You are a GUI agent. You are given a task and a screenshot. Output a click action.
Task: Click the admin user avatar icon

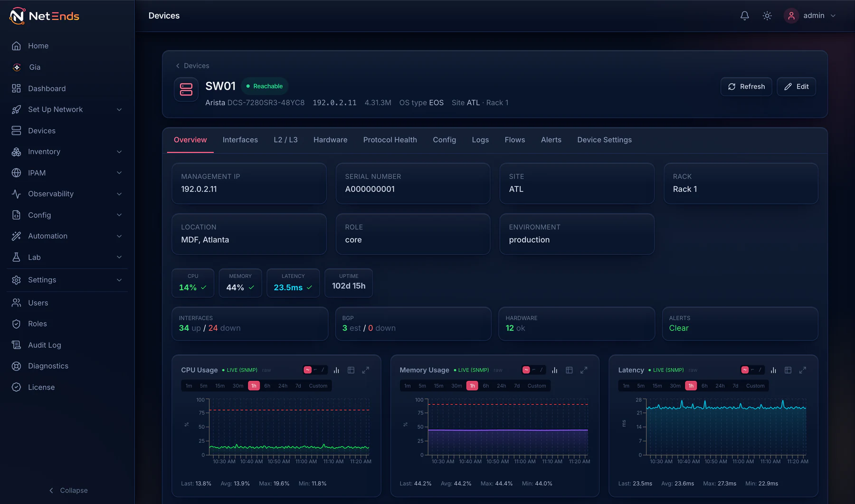pos(791,16)
